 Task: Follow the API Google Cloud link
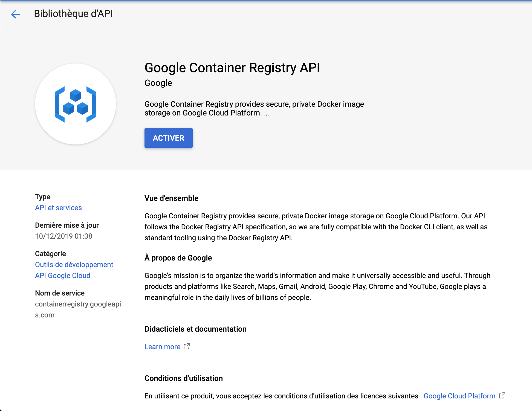click(63, 276)
